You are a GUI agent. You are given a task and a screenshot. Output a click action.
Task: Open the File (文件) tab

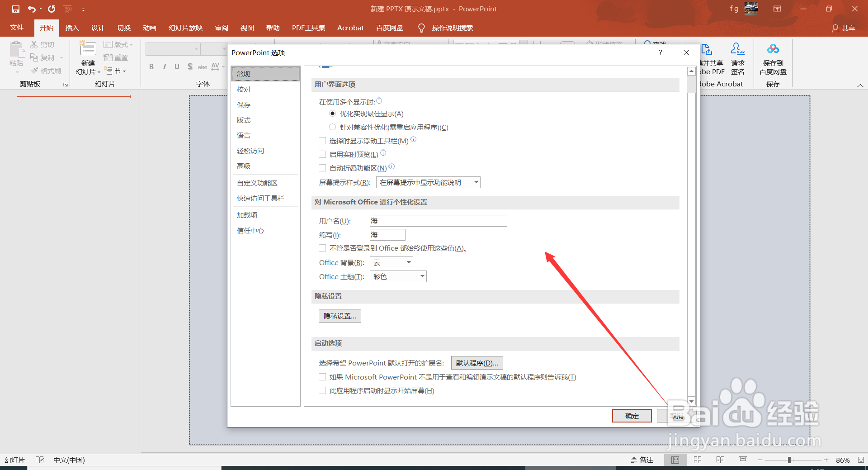pyautogui.click(x=17, y=28)
